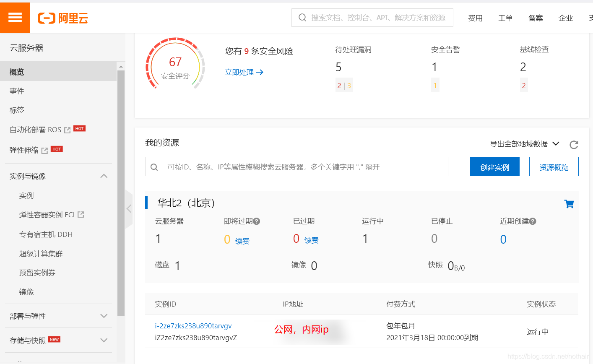Click the resource search field by ID, name, IP
This screenshot has width=593, height=364.
pos(296,166)
